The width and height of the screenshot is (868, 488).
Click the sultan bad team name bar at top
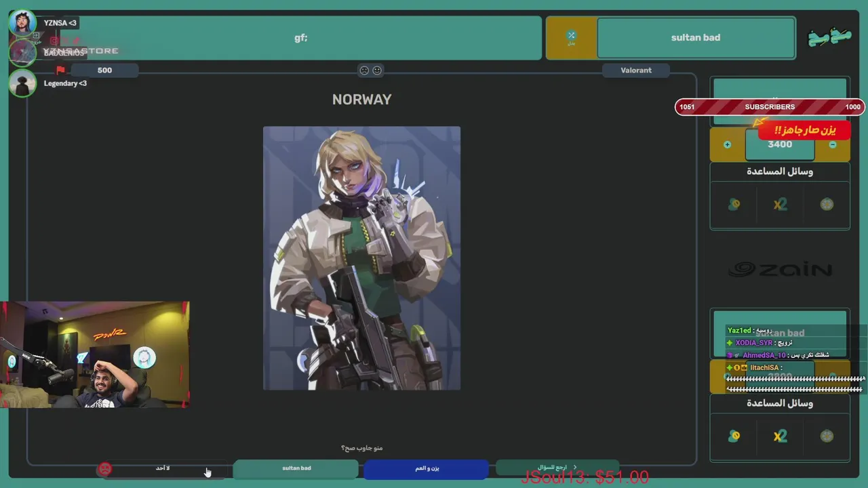(x=696, y=37)
